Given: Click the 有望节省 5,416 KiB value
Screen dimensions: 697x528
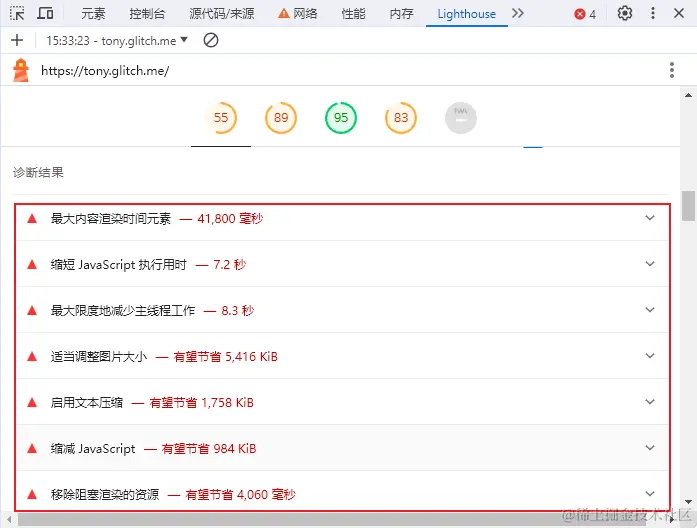Looking at the screenshot, I should click(225, 357).
